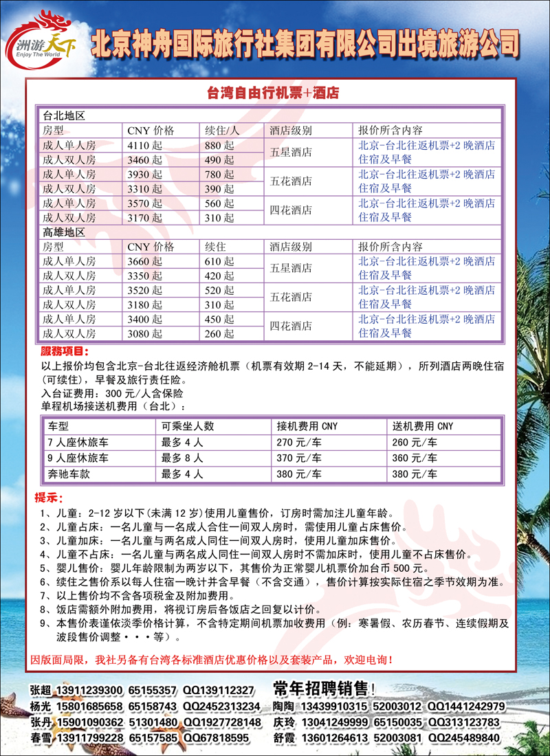Click the 常年招聘销售 recruiting text
The width and height of the screenshot is (550, 756).
(x=324, y=687)
